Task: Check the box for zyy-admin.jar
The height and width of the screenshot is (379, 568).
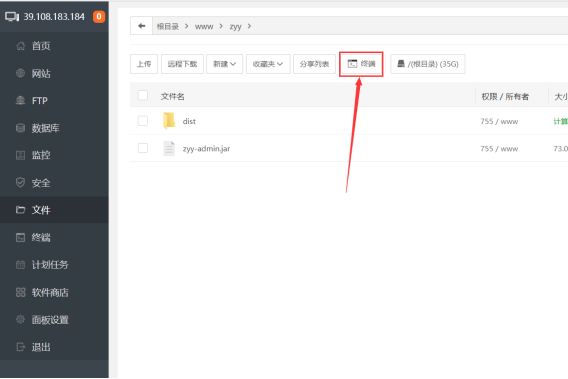Action: pos(143,148)
